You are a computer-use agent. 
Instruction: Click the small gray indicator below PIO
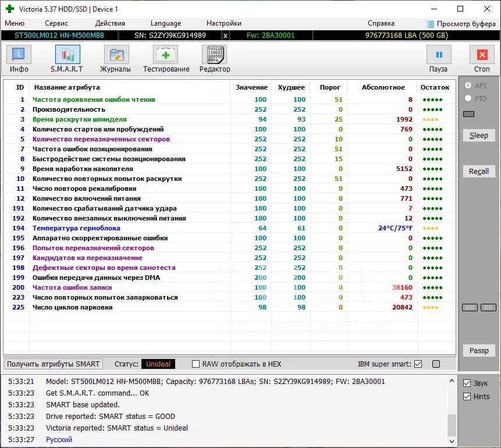point(468,114)
